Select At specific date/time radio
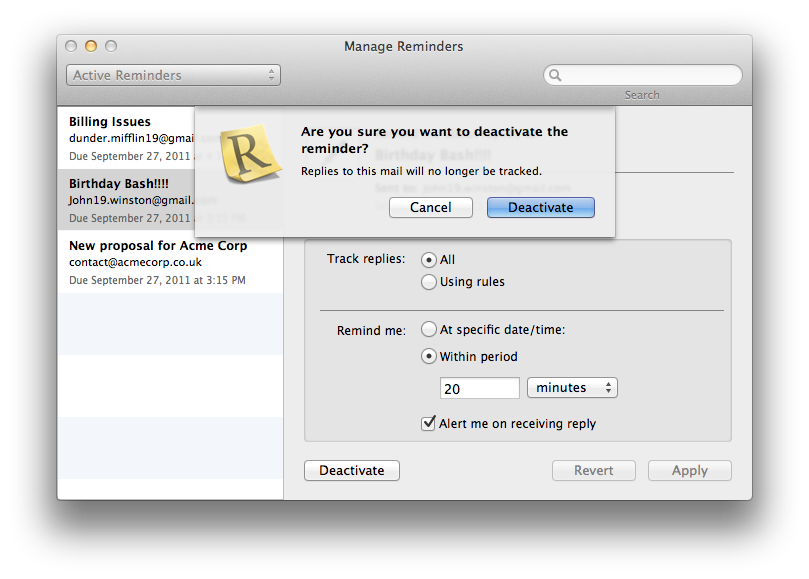Viewport: 809px width, 579px height. click(x=429, y=329)
